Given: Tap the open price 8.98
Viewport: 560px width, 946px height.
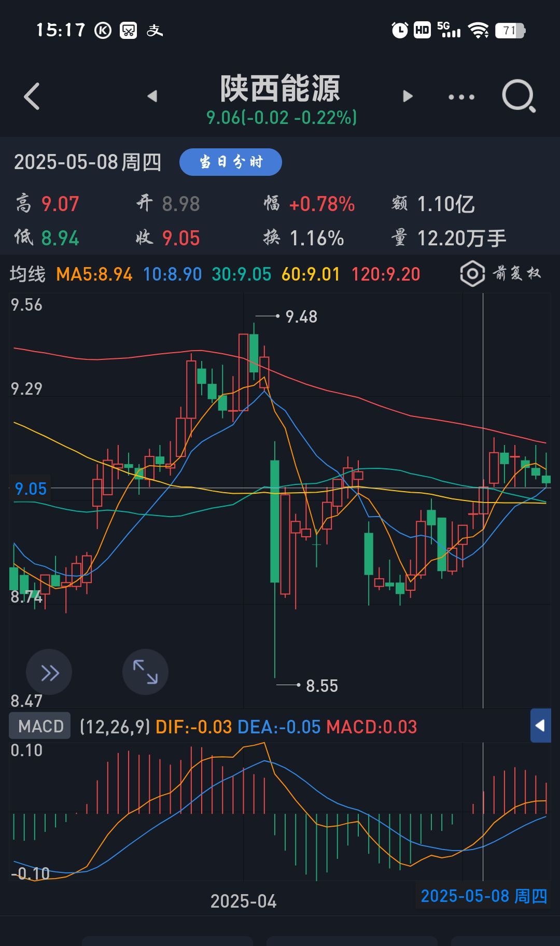Looking at the screenshot, I should [x=181, y=204].
